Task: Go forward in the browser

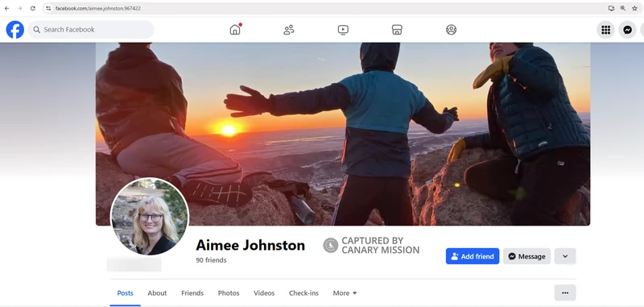Action: point(19,8)
